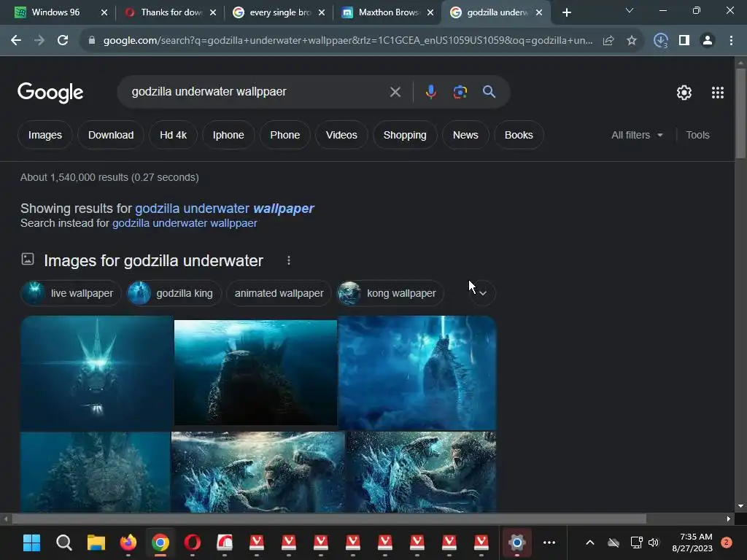
Task: Search instead for godzilla underwater wallppaer
Action: pyautogui.click(x=185, y=223)
